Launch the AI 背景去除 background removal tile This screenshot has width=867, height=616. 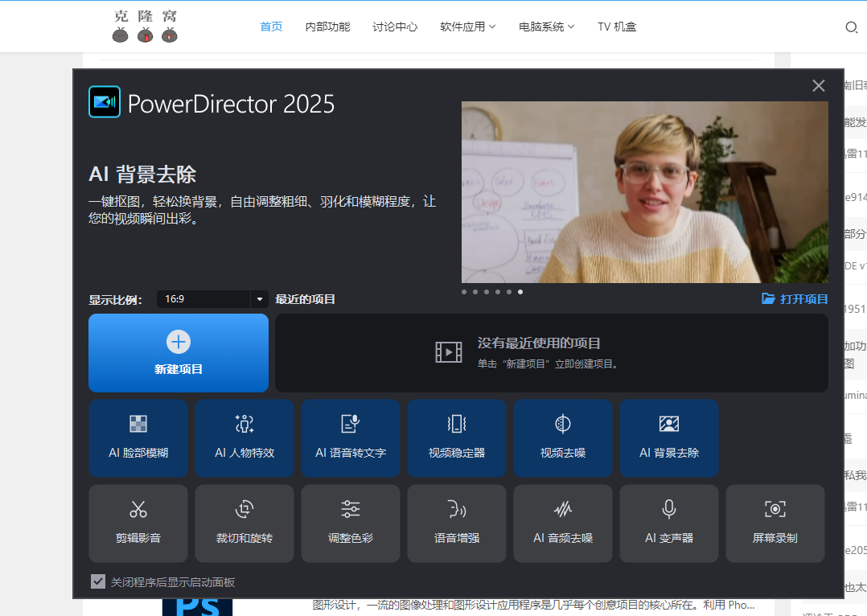669,438
